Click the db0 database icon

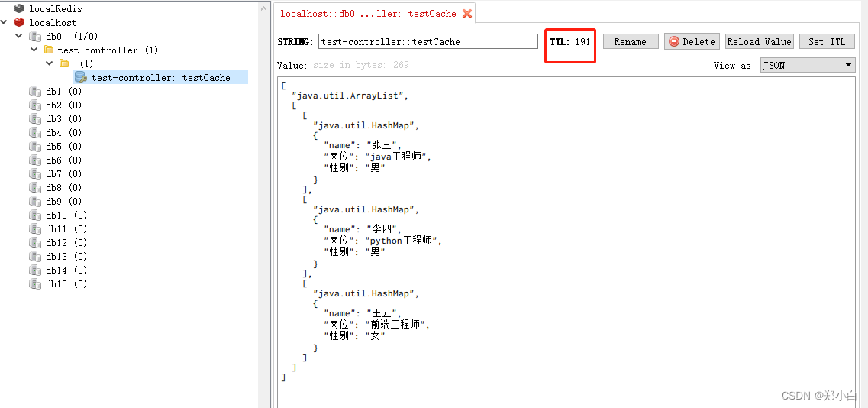click(x=35, y=36)
